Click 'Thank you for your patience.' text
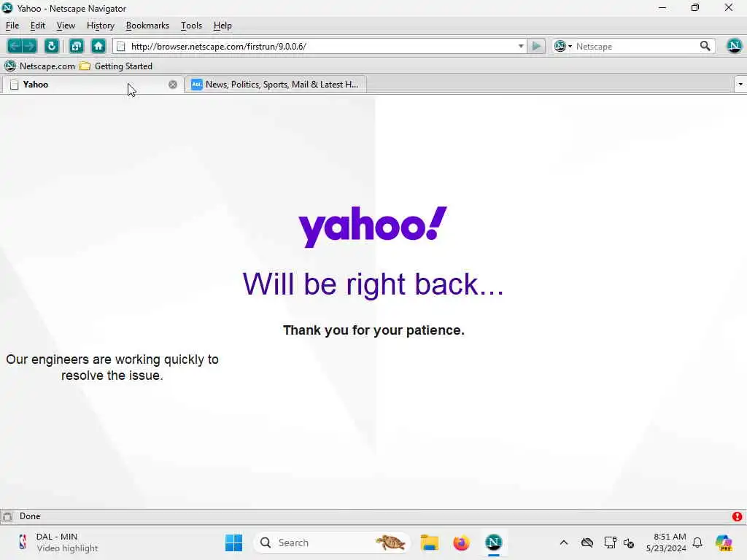 coord(373,330)
